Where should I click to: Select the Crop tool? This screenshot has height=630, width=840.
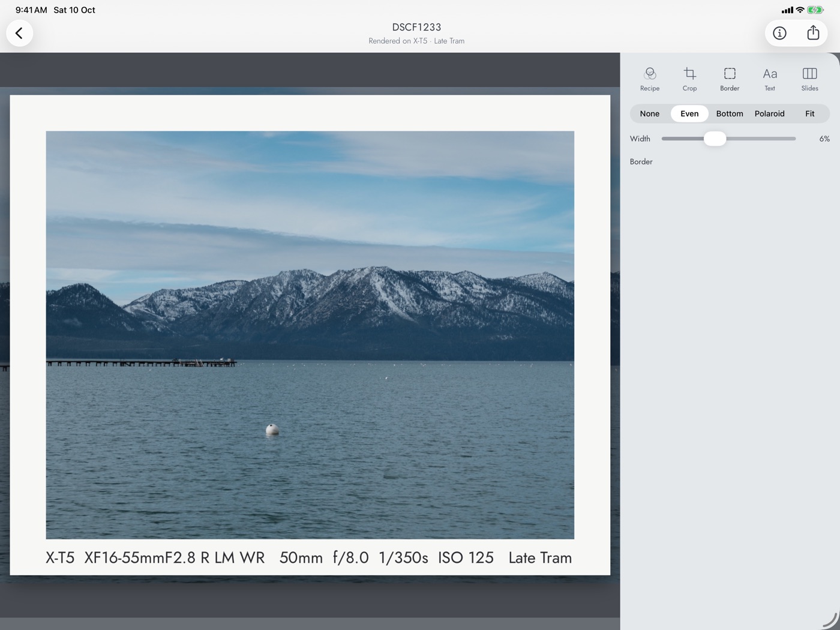690,79
